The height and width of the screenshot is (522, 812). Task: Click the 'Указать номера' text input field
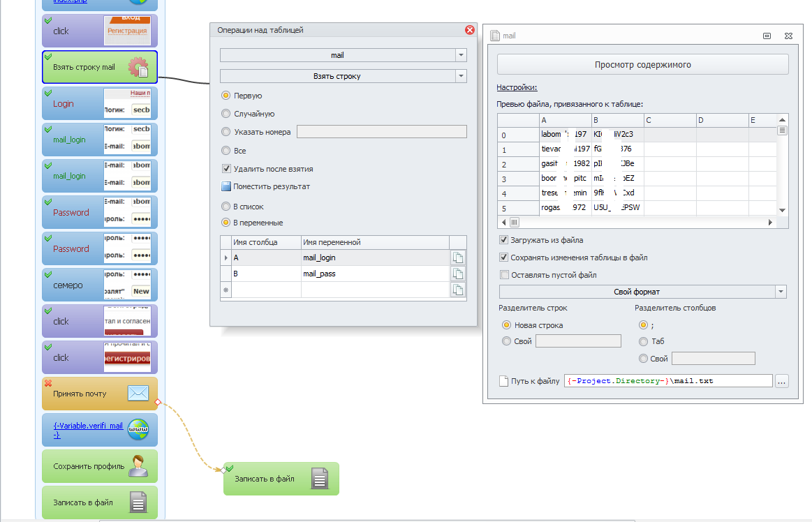[x=381, y=132]
